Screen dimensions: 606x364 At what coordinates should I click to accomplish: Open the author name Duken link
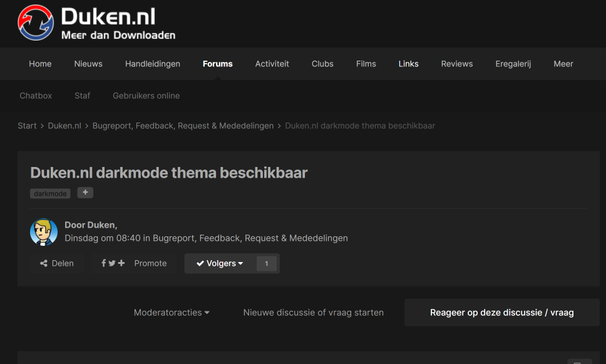(101, 225)
